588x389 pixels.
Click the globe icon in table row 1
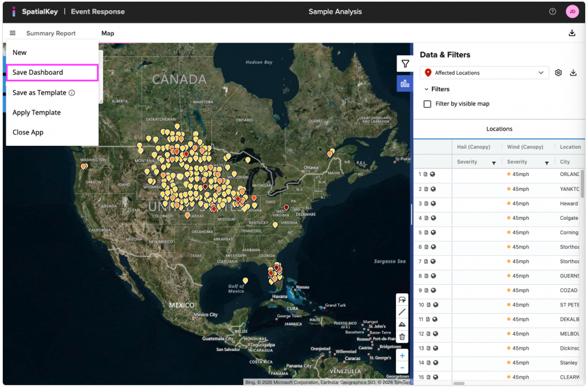click(x=433, y=174)
